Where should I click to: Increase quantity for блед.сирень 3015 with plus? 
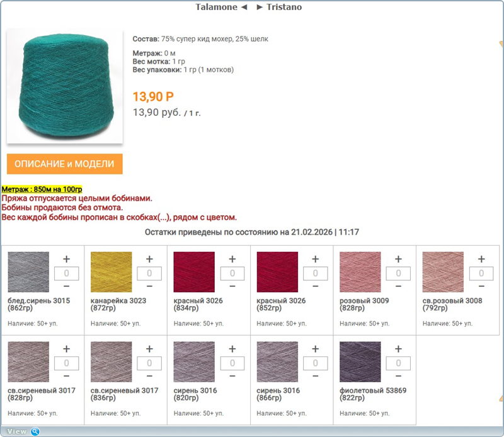tap(67, 259)
